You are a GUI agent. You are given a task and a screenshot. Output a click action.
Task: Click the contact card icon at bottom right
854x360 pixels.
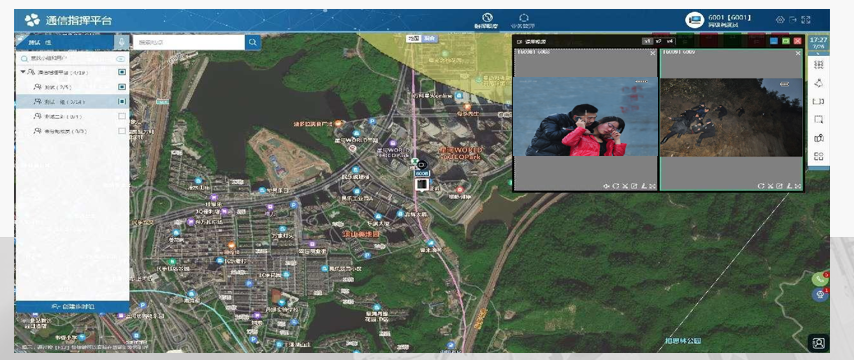(818, 343)
